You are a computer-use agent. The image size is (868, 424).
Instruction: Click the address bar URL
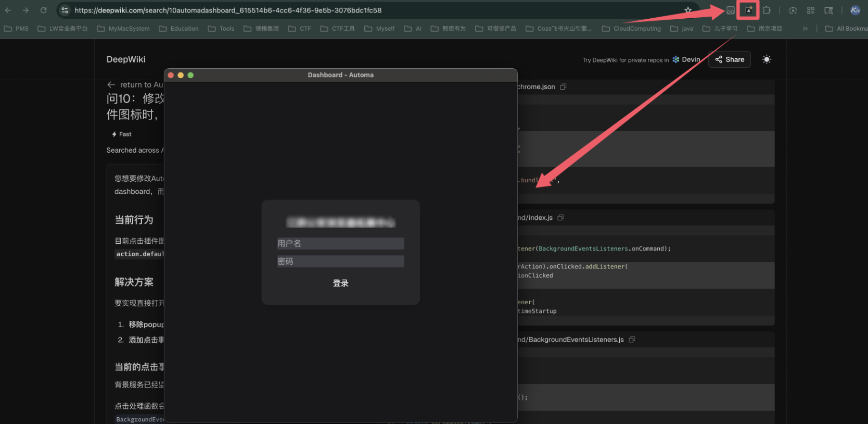point(228,10)
